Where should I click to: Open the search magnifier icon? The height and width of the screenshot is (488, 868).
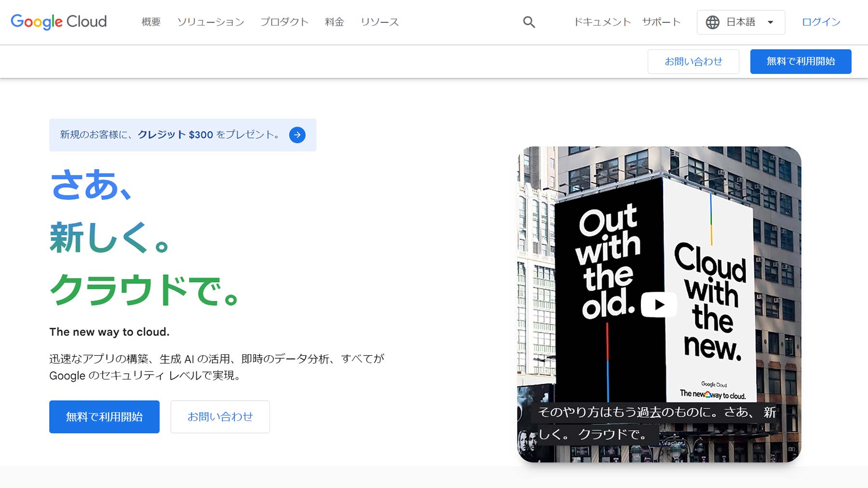click(529, 22)
